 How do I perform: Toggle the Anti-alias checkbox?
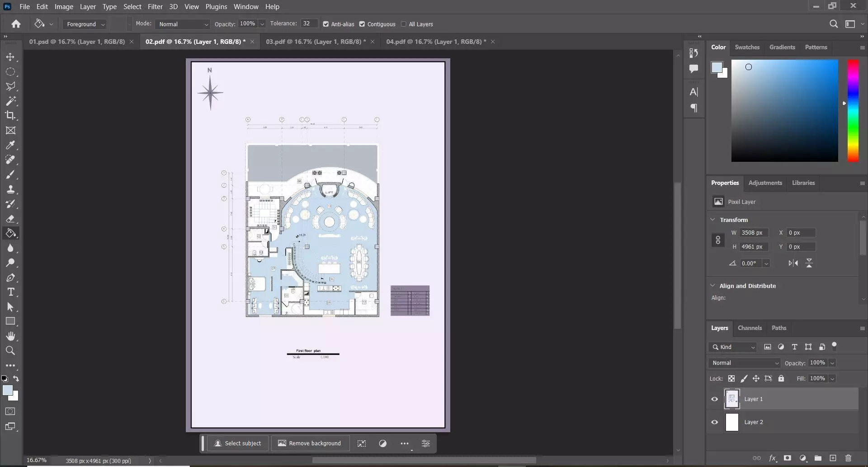point(325,24)
